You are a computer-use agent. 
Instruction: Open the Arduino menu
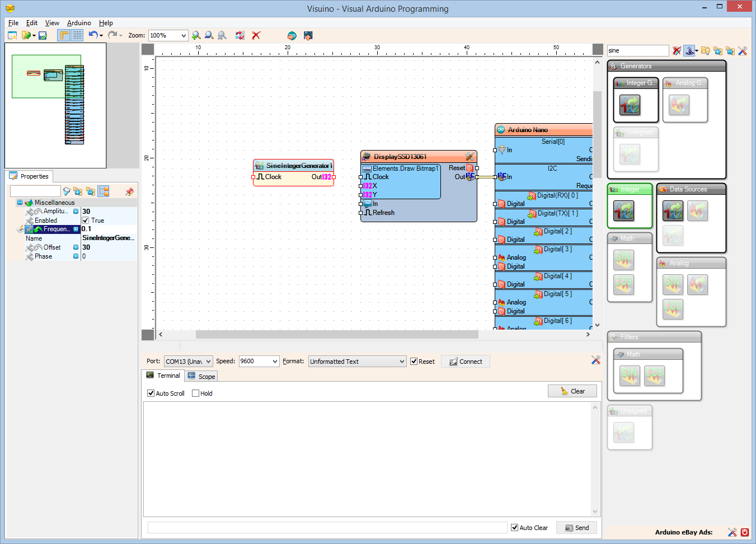[x=78, y=23]
